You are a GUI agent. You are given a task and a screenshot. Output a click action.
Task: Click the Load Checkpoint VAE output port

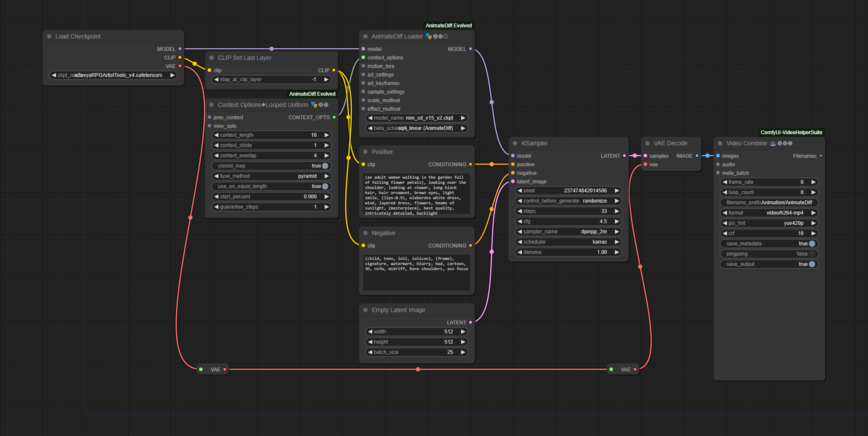180,66
